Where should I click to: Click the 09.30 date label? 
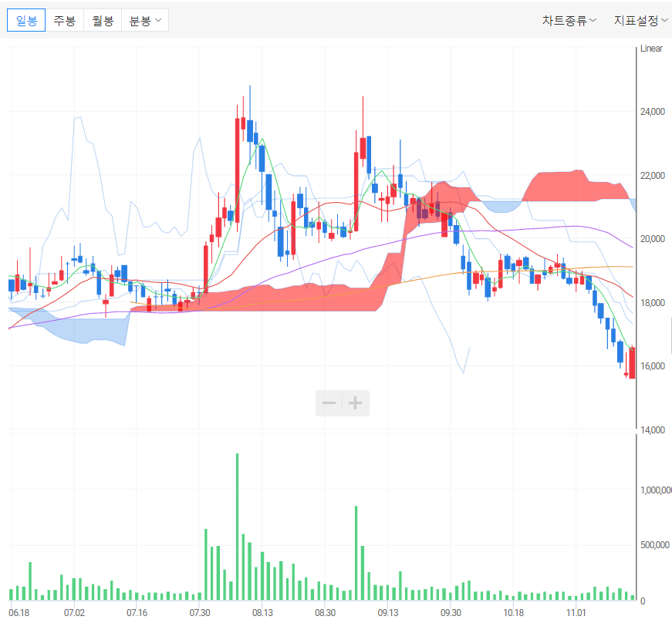451,613
